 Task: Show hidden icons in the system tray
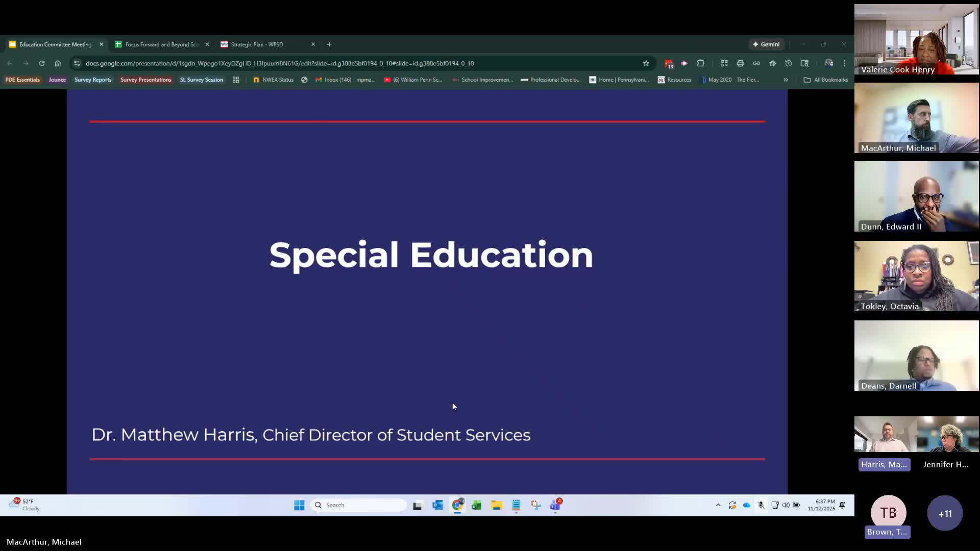tap(718, 505)
